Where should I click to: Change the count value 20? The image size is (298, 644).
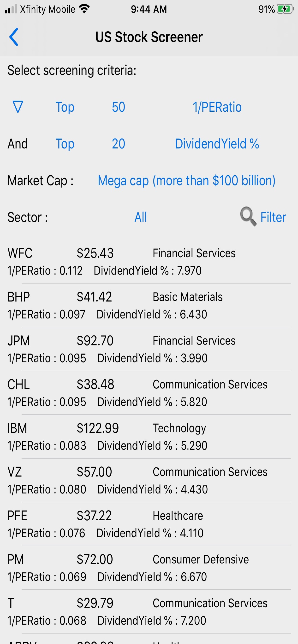pos(119,144)
